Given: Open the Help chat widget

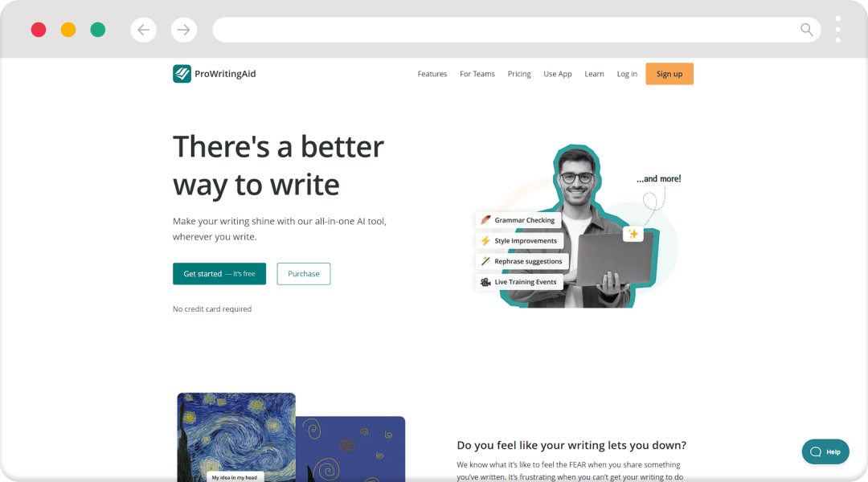Looking at the screenshot, I should (825, 451).
